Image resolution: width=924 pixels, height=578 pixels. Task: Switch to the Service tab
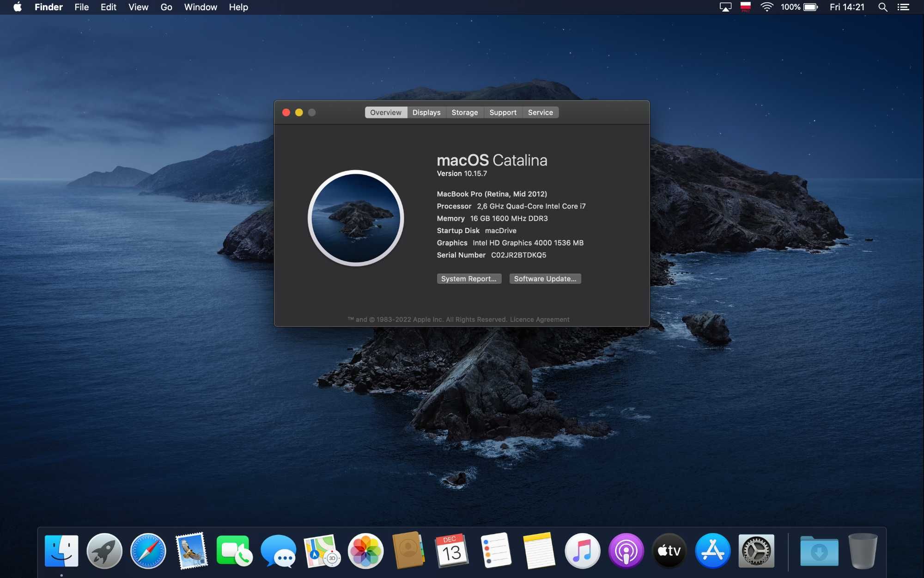click(541, 112)
